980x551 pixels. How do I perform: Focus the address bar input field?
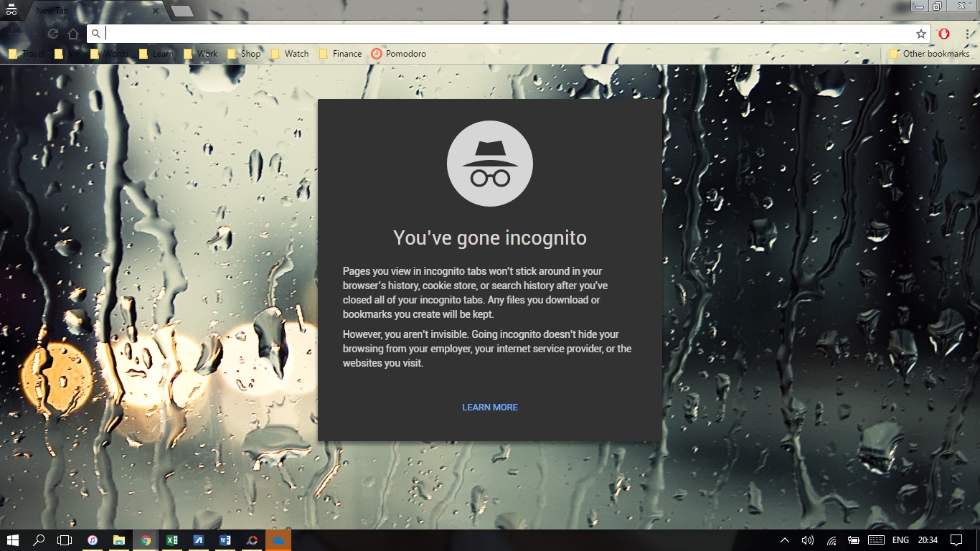509,34
